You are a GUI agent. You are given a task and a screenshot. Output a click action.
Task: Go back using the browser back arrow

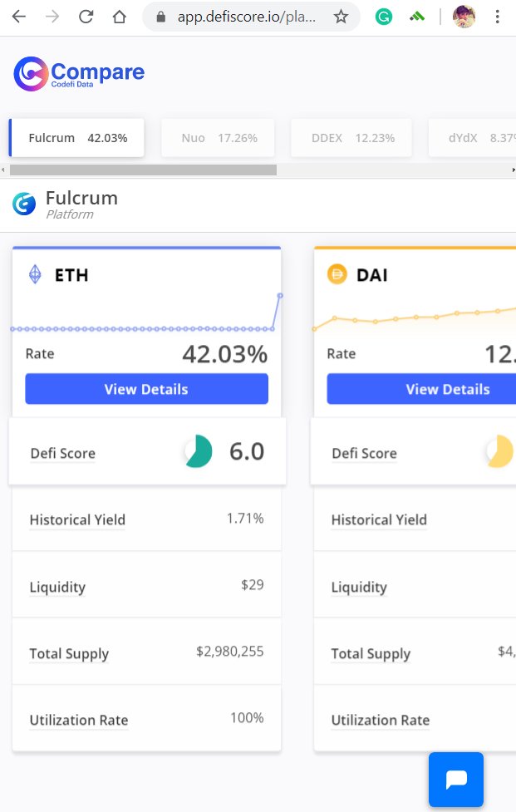click(19, 17)
